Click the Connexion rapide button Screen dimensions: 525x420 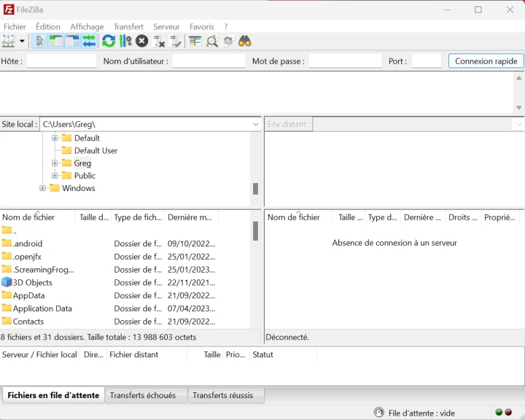[486, 61]
